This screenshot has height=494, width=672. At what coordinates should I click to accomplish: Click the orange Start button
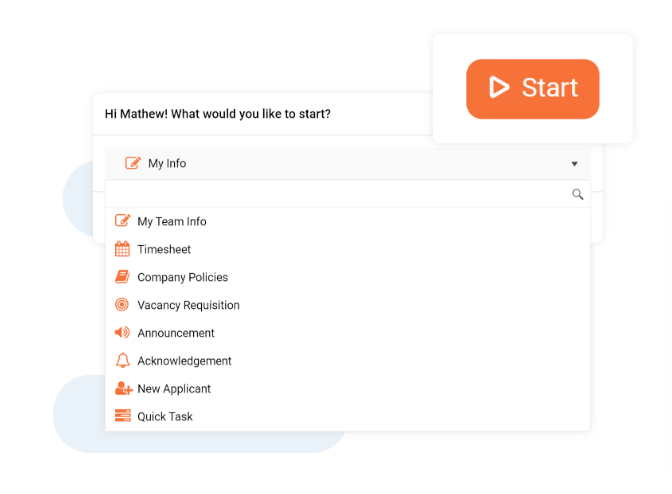[533, 89]
